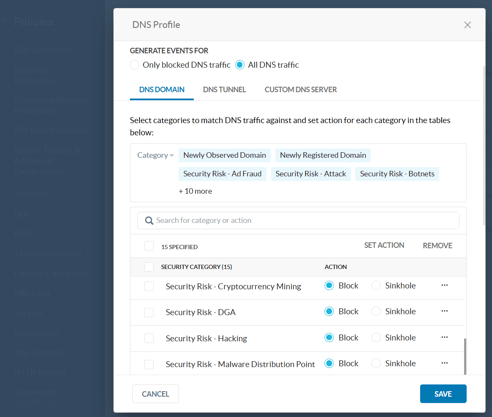Click the magnifier icon in category search
The width and height of the screenshot is (492, 417).
pyautogui.click(x=149, y=220)
